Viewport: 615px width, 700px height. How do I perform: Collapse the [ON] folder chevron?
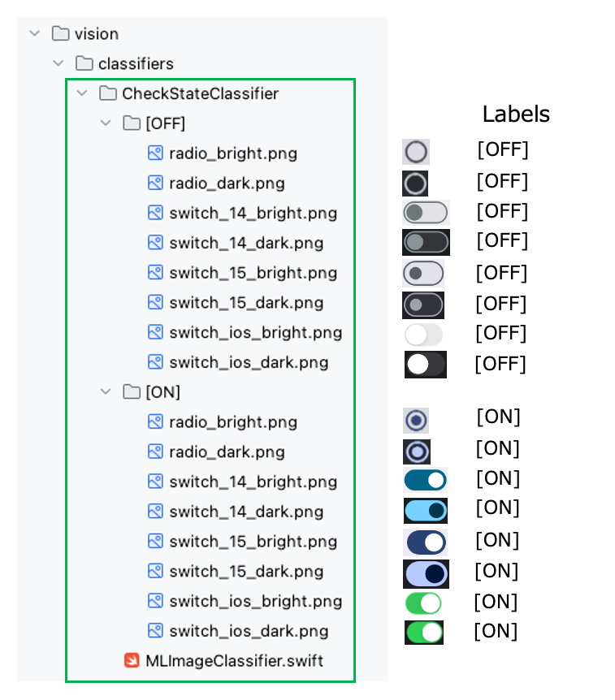coord(106,391)
